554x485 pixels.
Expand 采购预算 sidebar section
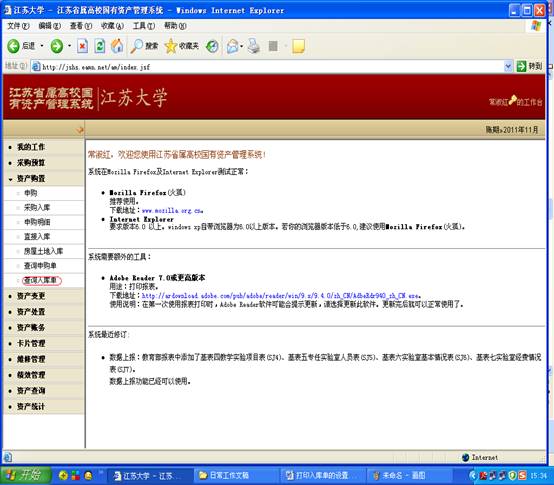pos(31,162)
